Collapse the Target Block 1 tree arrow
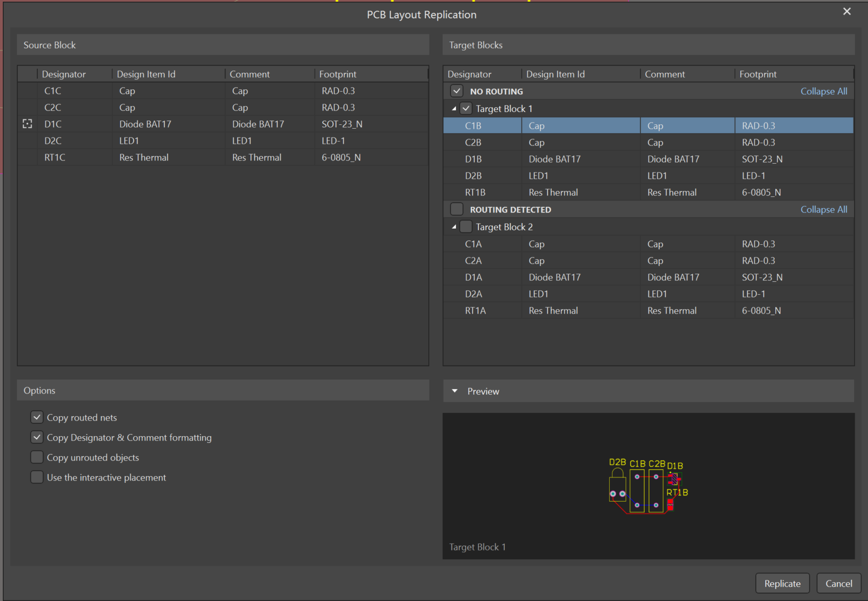The image size is (868, 601). pos(454,109)
